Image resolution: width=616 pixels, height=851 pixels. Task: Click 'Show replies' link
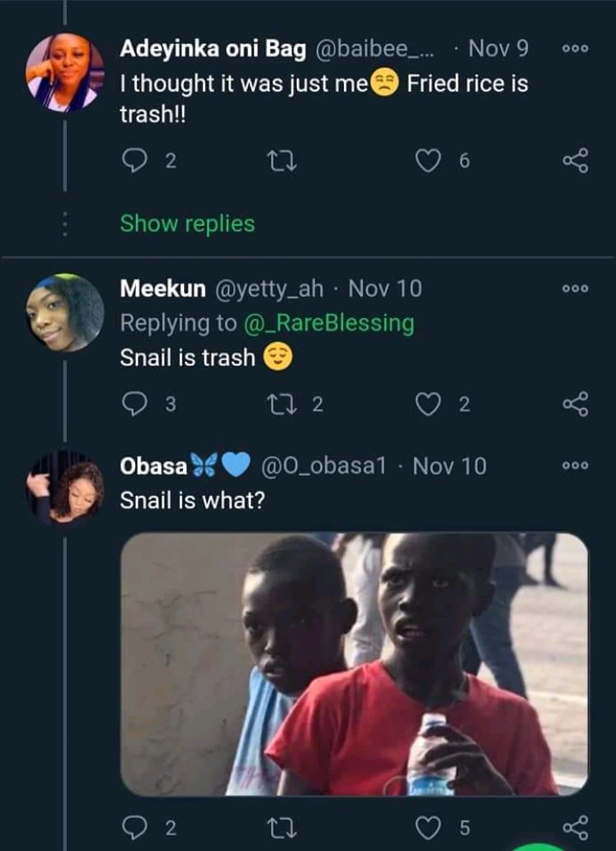click(187, 224)
